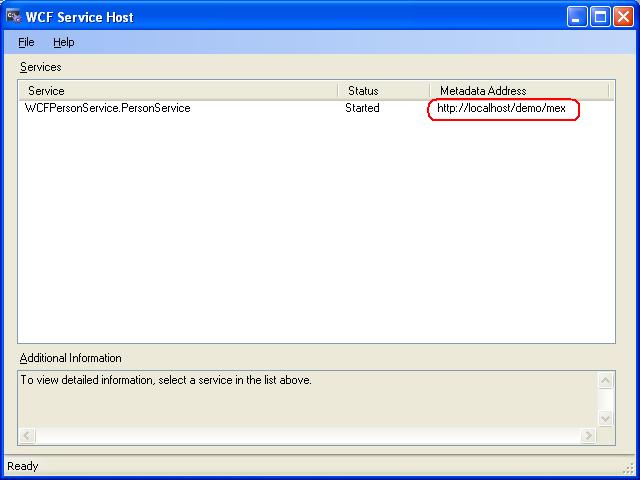
Task: Click the Additional Information label
Action: [71, 358]
